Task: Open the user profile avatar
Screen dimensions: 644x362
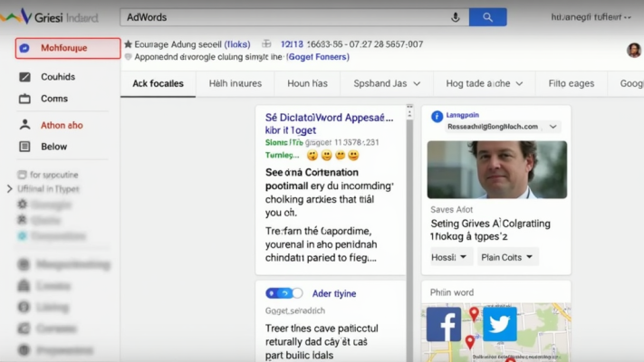Action: (x=634, y=50)
